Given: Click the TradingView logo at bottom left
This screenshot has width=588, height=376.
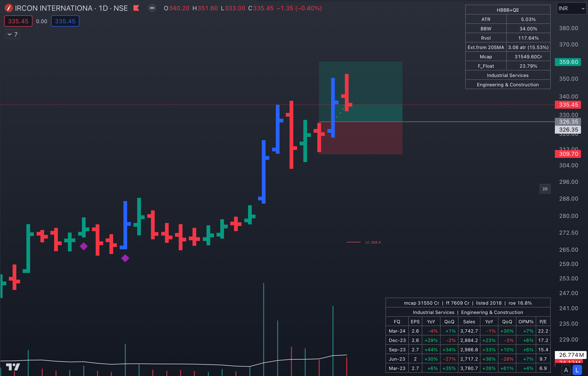Looking at the screenshot, I should pos(13,367).
